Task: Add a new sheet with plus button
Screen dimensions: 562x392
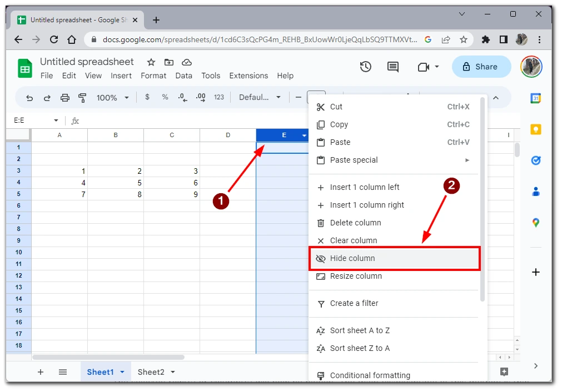Action: [41, 372]
